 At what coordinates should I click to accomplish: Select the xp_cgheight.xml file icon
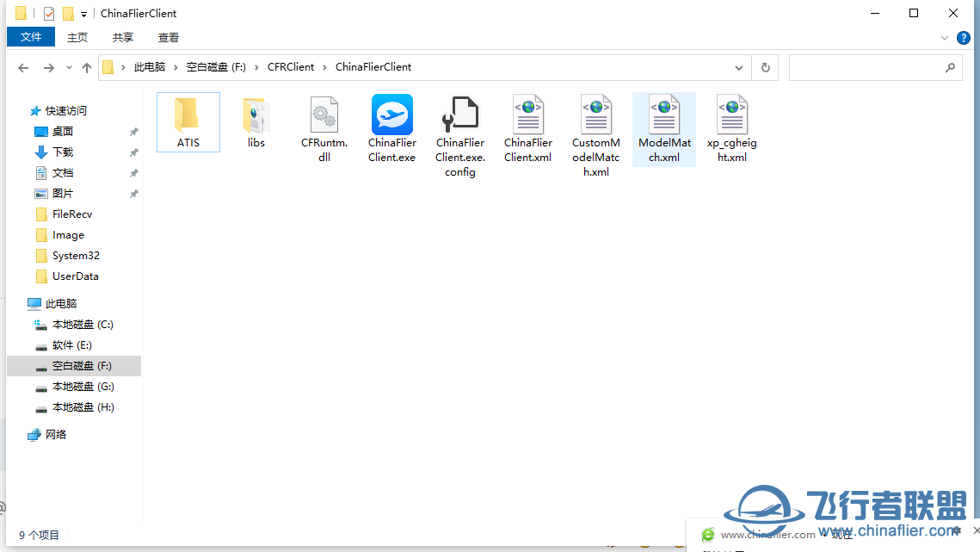(732, 115)
